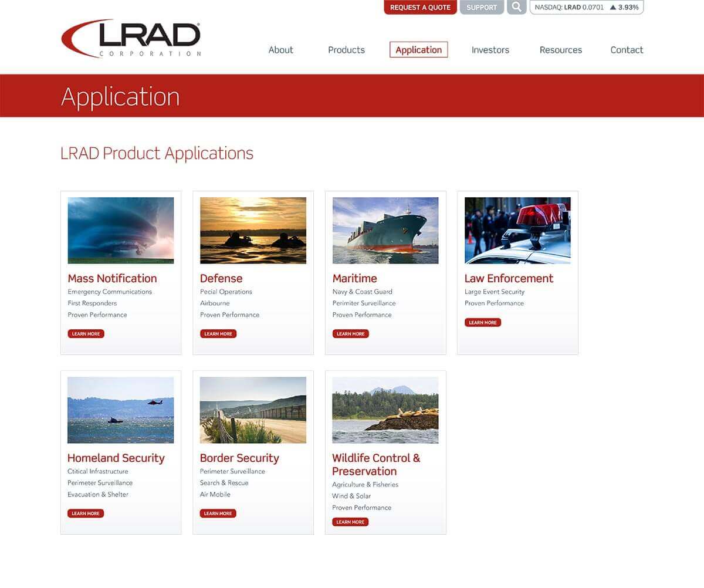This screenshot has height=588, width=704.
Task: Click Learn More under Defense
Action: pos(218,334)
